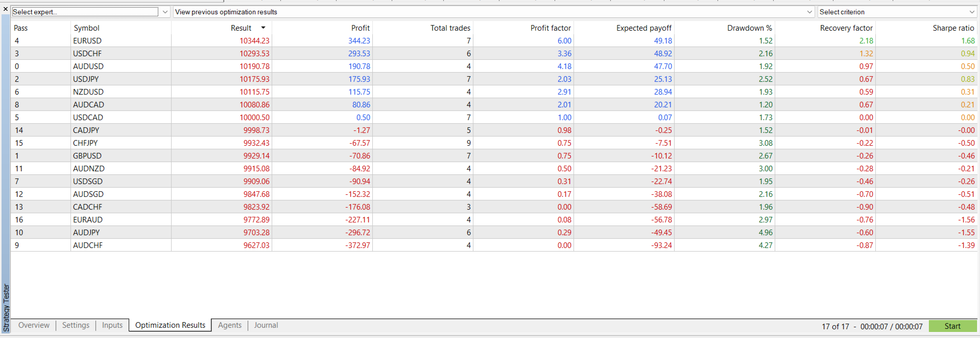Close the Strategy Tester panel
The width and height of the screenshot is (980, 338).
[x=6, y=9]
